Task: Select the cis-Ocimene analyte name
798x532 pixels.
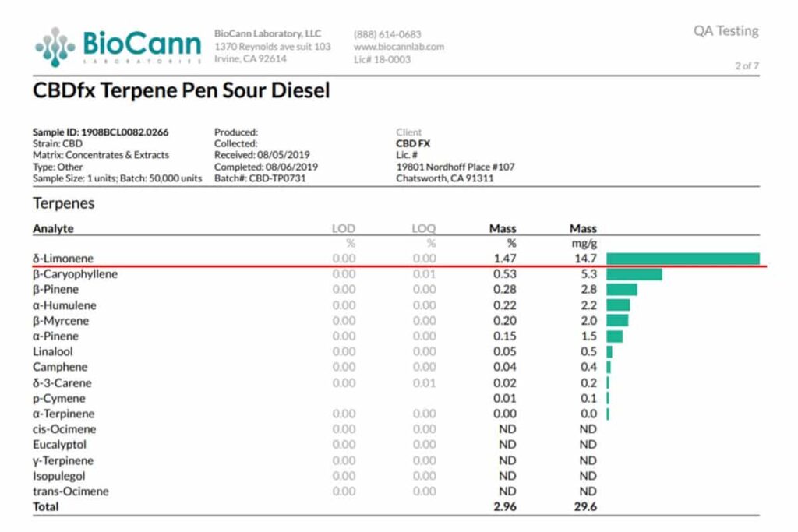Action: [x=64, y=428]
